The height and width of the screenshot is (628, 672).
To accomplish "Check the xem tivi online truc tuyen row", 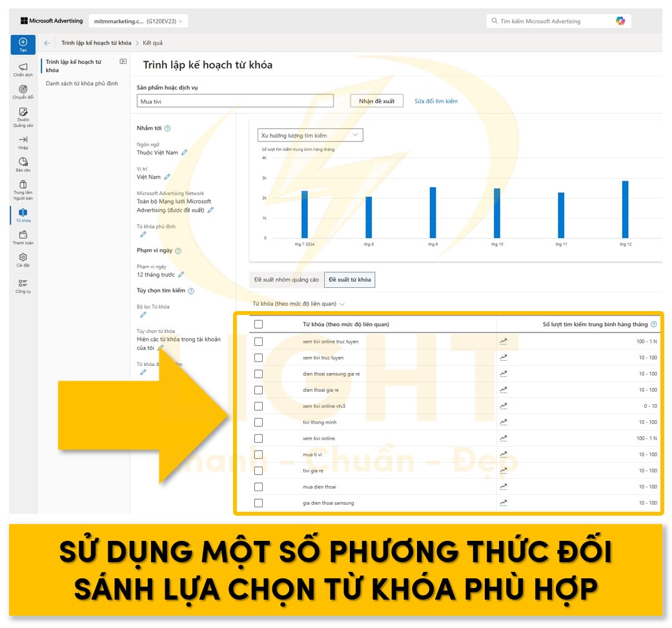I will click(x=258, y=341).
